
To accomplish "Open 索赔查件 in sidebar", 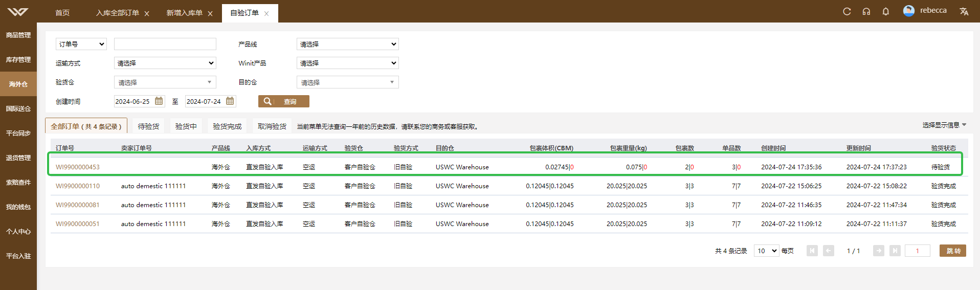I will (18, 182).
